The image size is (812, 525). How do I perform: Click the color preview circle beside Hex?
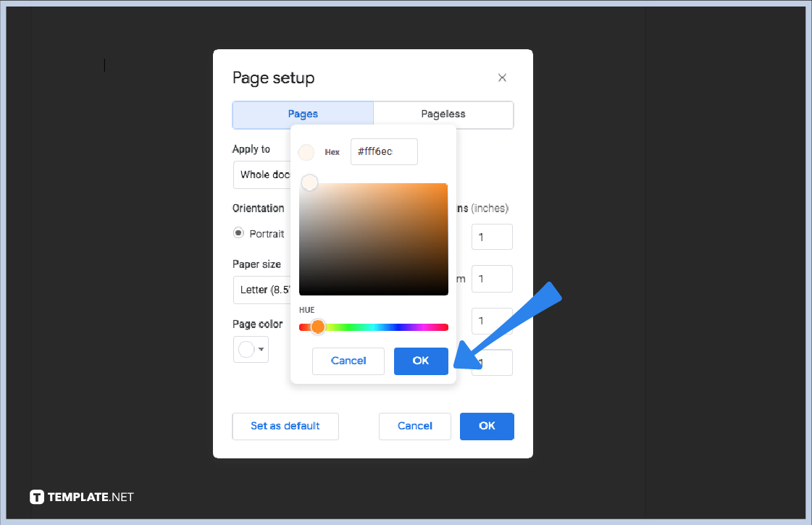pyautogui.click(x=306, y=152)
